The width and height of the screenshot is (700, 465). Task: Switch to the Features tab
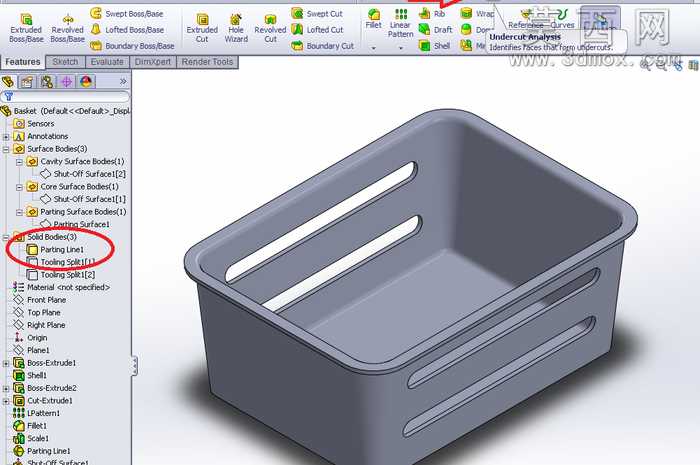coord(23,62)
